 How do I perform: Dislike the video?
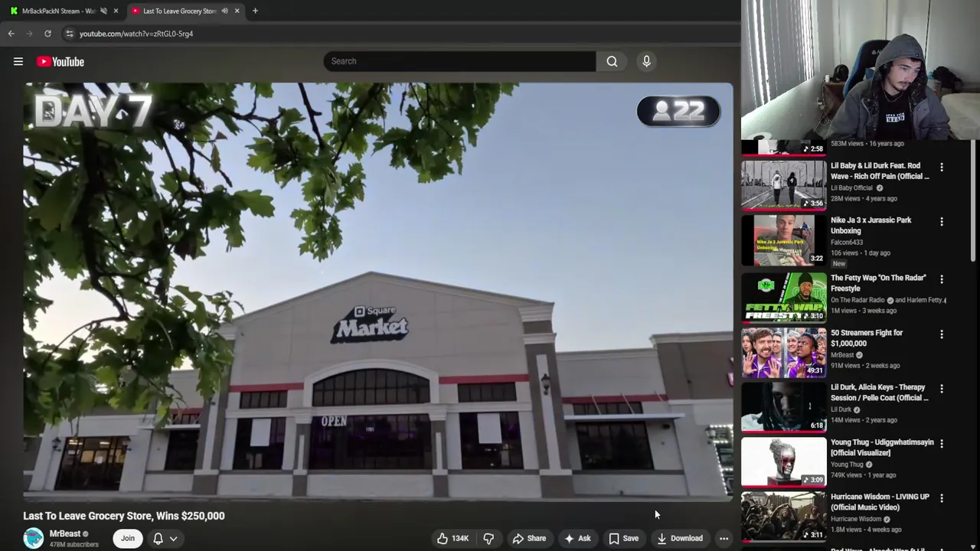pyautogui.click(x=488, y=539)
